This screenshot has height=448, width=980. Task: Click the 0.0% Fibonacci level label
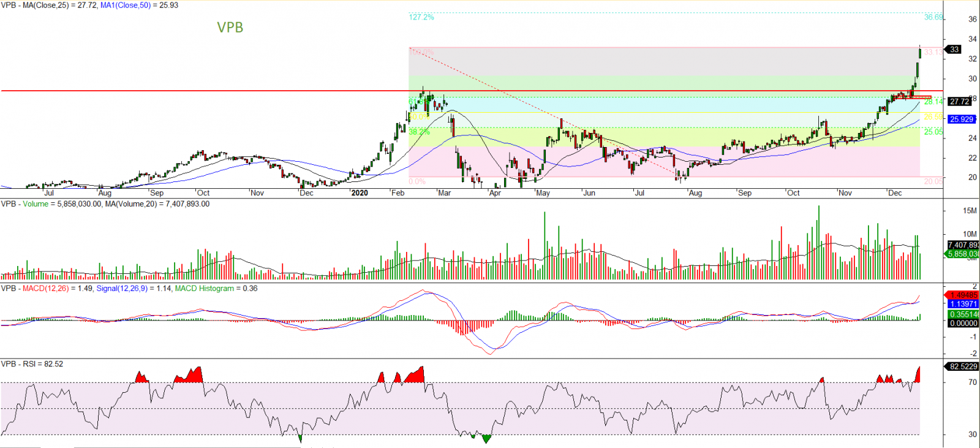coord(417,181)
